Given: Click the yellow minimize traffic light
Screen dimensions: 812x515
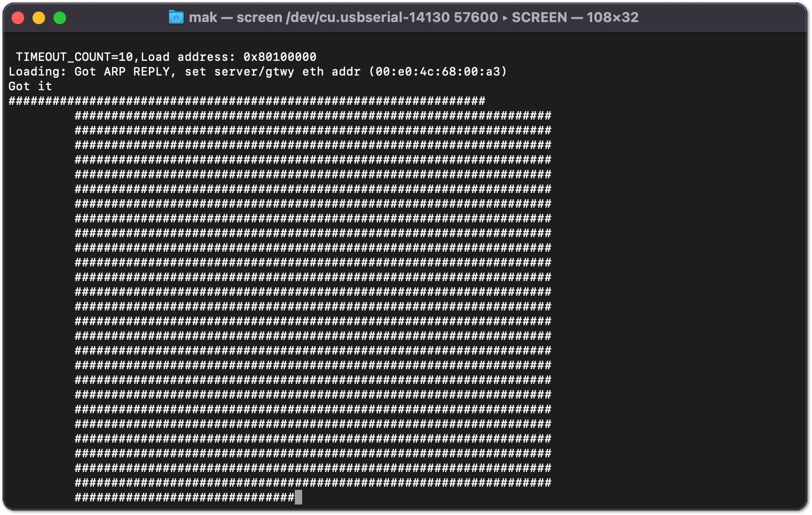Looking at the screenshot, I should point(39,17).
